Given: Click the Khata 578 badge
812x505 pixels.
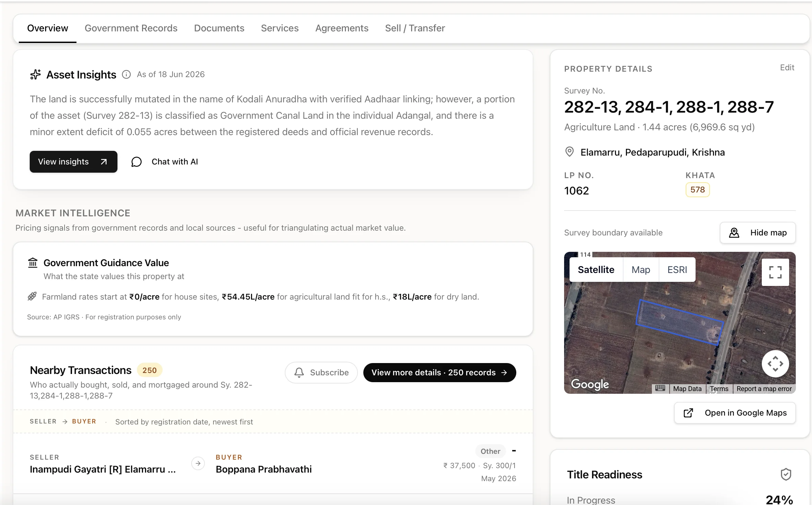Looking at the screenshot, I should [x=698, y=190].
